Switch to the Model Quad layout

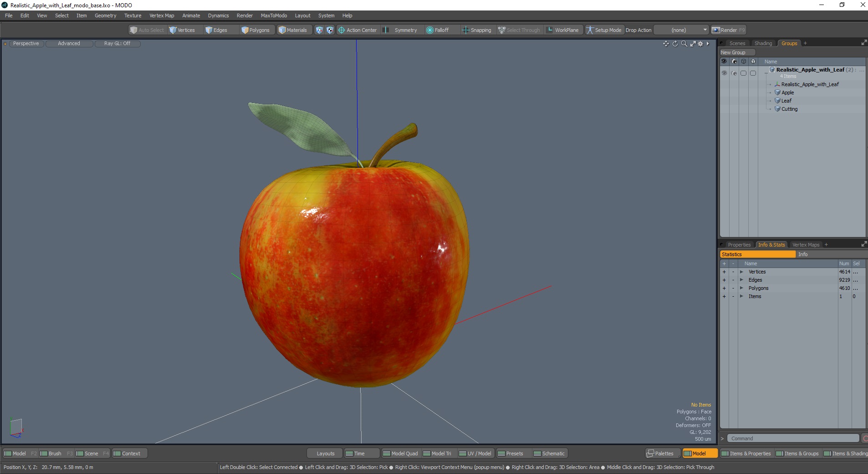[x=400, y=453]
